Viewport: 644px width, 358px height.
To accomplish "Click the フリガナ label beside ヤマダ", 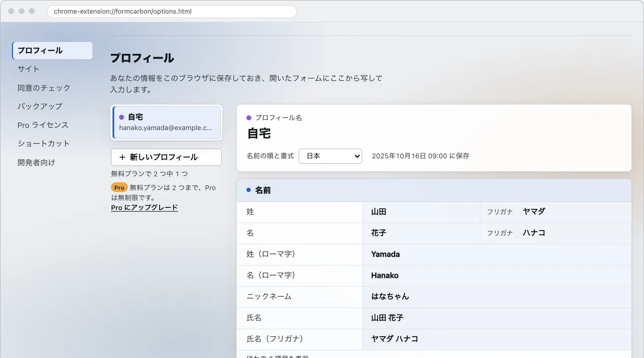I will [500, 212].
